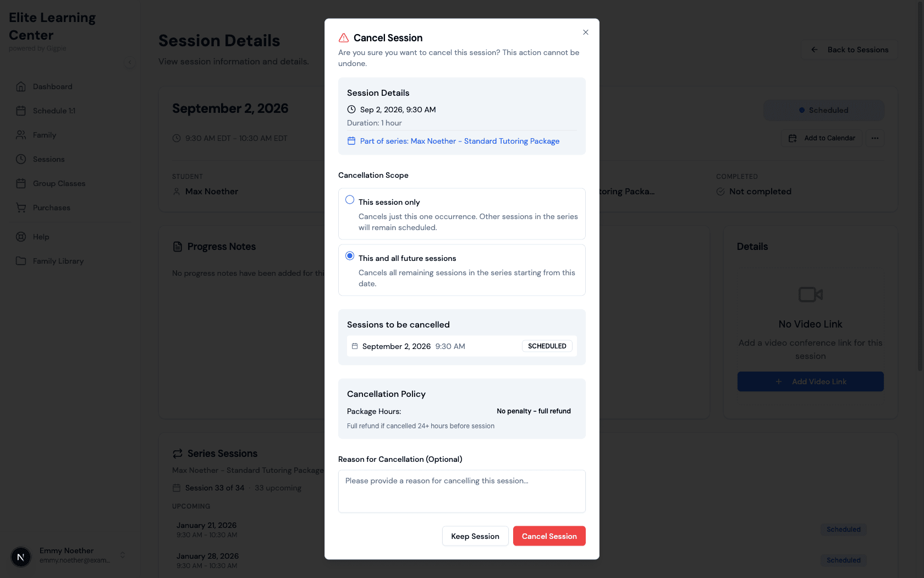Viewport: 924px width, 578px height.
Task: Select "This and all future sessions" radio
Action: tap(350, 256)
